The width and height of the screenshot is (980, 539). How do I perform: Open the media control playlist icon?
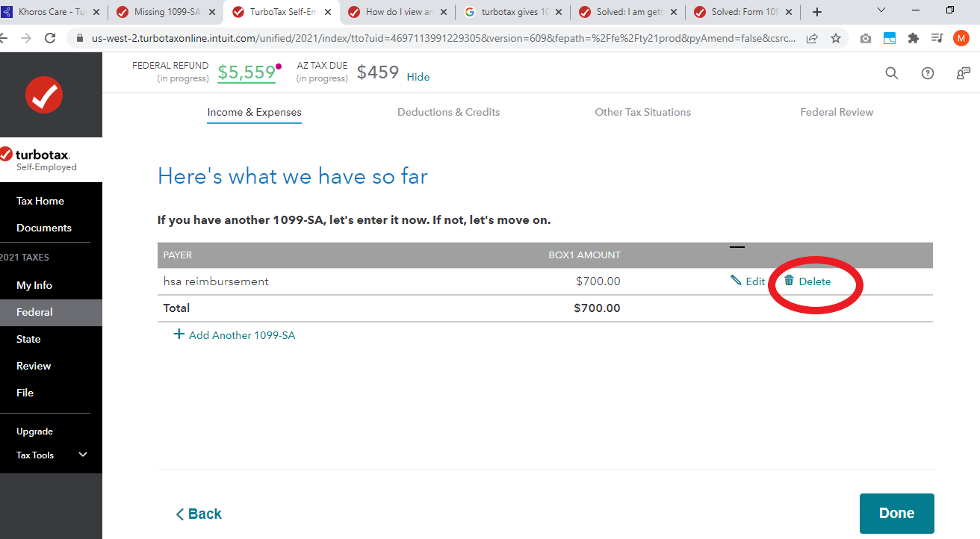click(x=937, y=38)
